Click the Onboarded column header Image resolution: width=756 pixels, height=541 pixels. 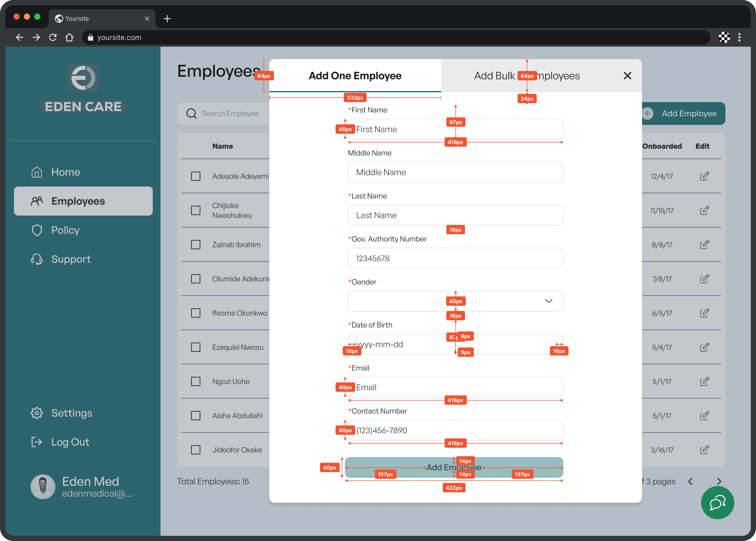tap(662, 146)
